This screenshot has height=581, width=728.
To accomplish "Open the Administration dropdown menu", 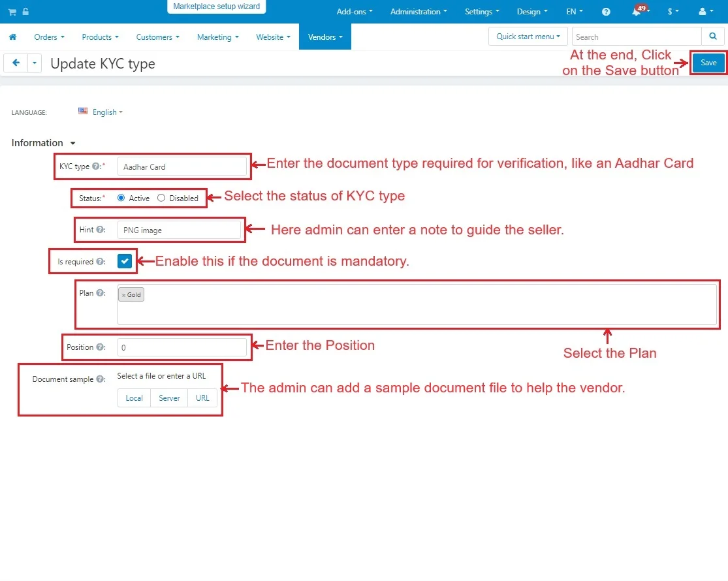I will pyautogui.click(x=419, y=12).
